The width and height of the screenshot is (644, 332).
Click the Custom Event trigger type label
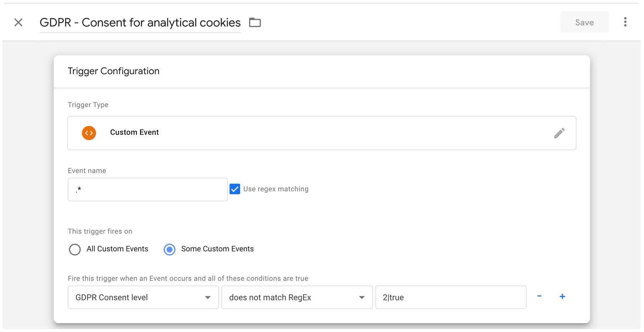[134, 132]
